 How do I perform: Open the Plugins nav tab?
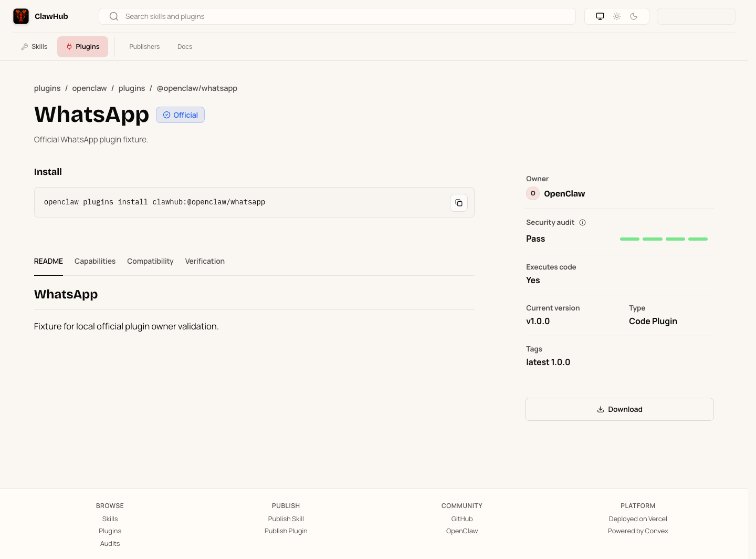pyautogui.click(x=82, y=47)
